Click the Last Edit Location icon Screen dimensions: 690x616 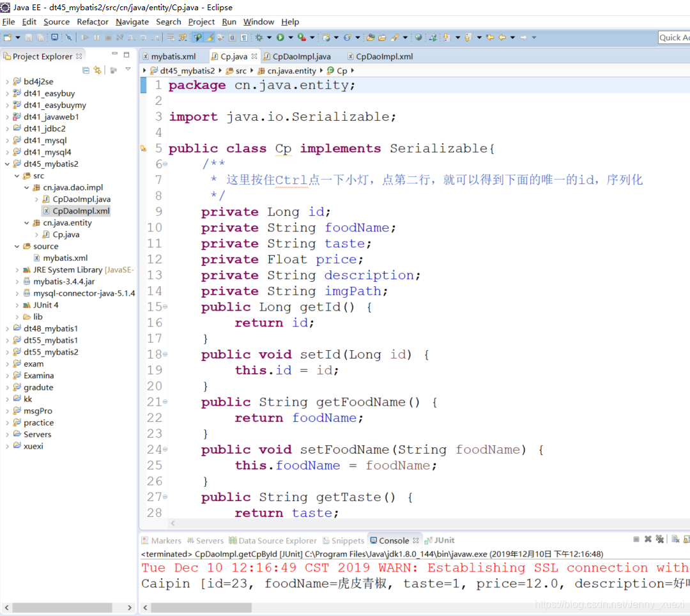(490, 38)
